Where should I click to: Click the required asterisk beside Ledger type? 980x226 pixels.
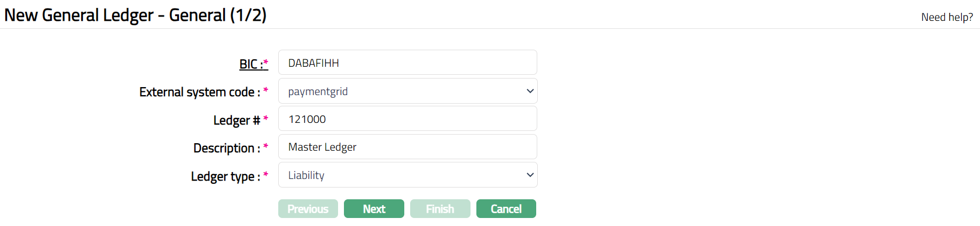(265, 174)
